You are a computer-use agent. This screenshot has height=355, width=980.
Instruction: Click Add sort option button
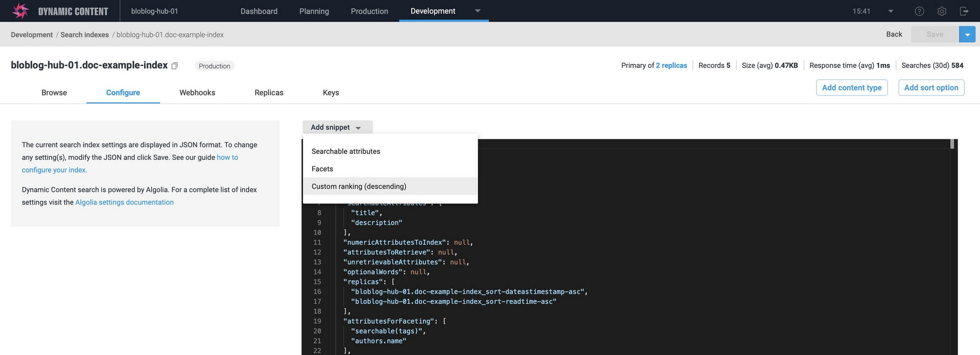[x=931, y=88]
